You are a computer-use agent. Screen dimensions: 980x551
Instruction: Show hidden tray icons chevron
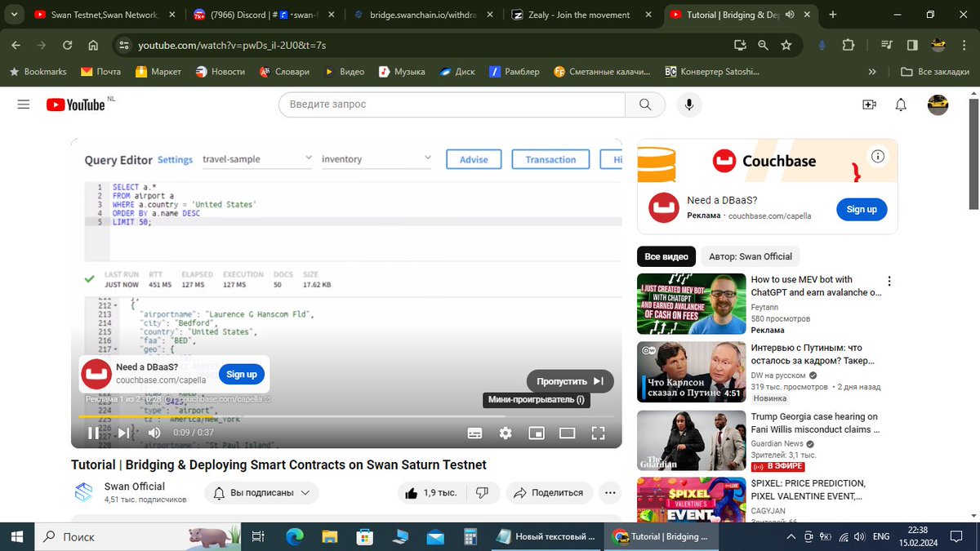(x=790, y=536)
